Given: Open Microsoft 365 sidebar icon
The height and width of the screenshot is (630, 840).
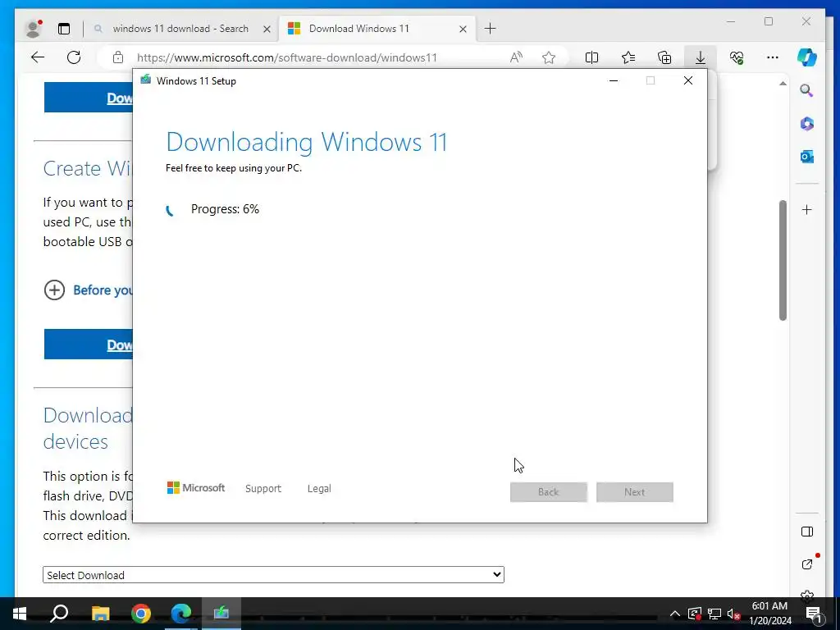Looking at the screenshot, I should click(807, 124).
